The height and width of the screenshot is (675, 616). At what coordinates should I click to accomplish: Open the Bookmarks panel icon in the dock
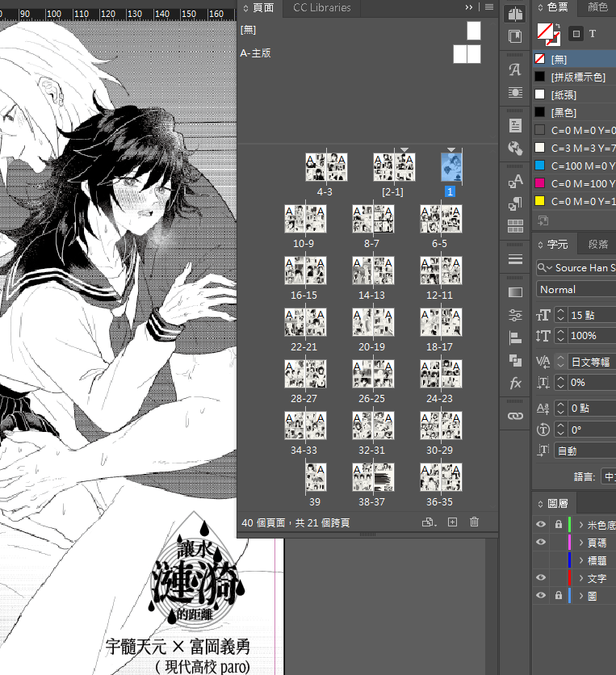(x=515, y=36)
